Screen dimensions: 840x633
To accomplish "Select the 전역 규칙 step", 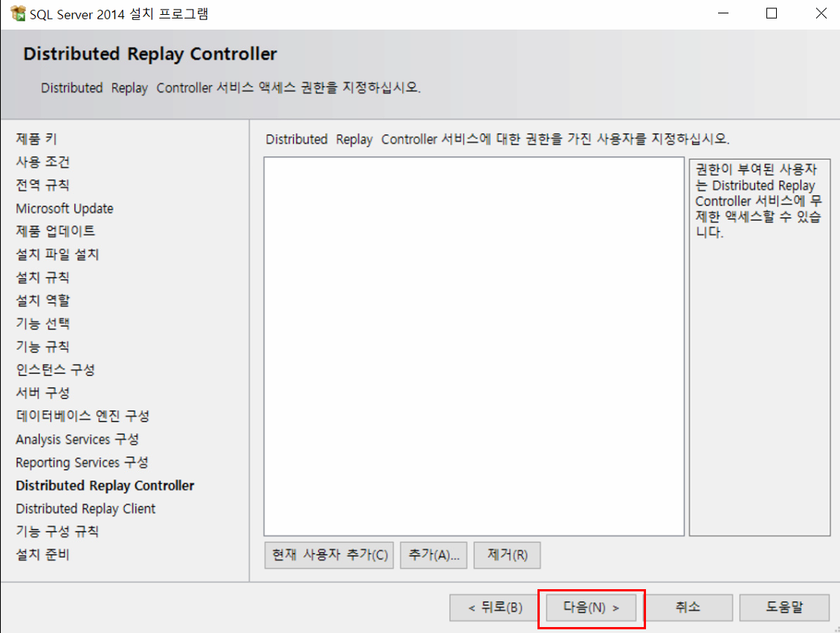I will point(43,185).
